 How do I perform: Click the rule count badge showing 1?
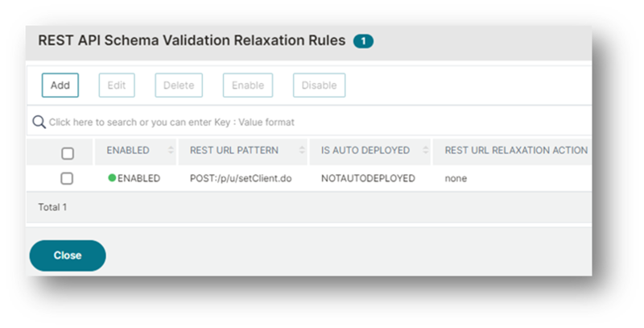click(363, 41)
